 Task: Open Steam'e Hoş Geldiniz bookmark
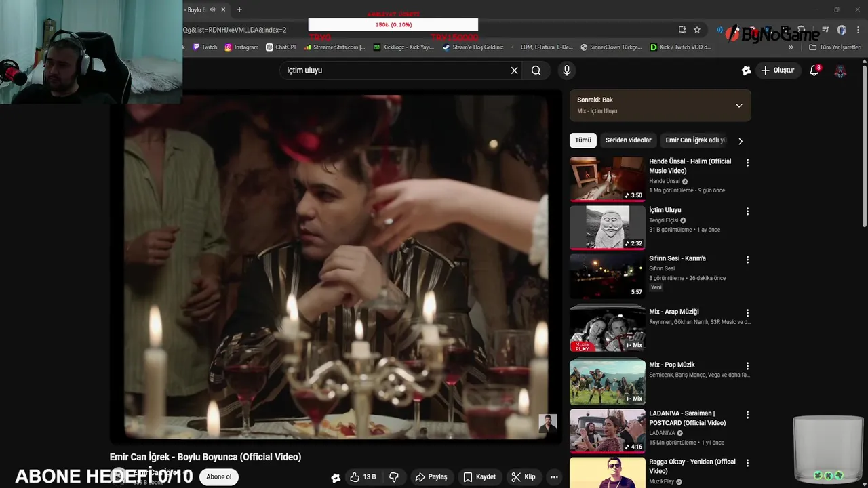click(x=473, y=47)
